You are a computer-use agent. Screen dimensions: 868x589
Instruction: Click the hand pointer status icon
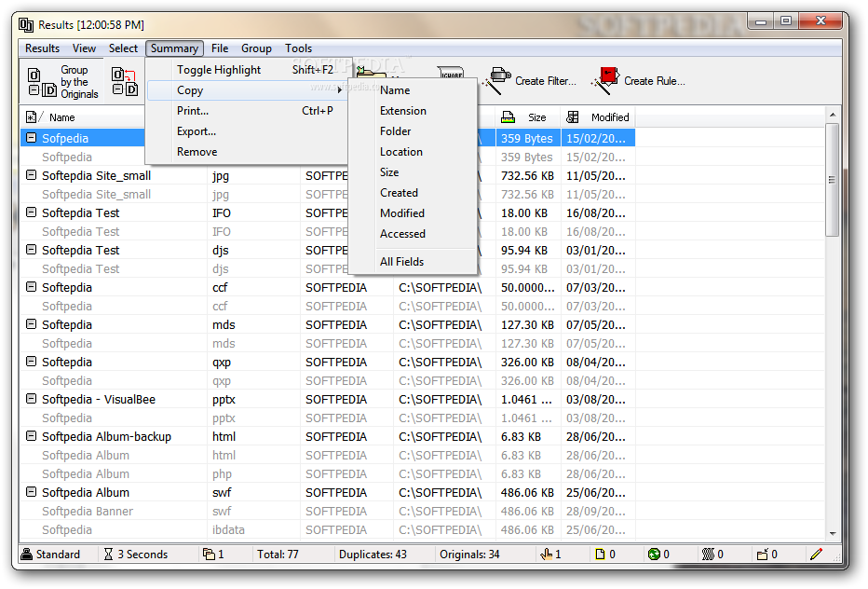(547, 554)
